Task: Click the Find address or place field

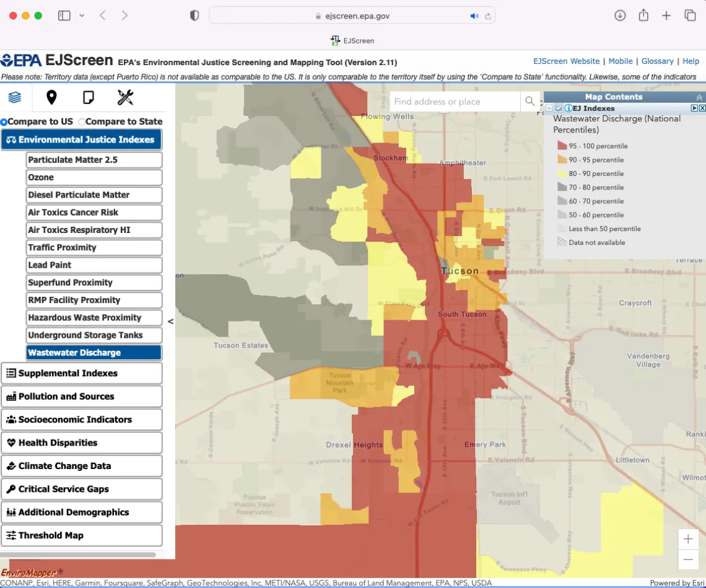Action: click(x=455, y=102)
